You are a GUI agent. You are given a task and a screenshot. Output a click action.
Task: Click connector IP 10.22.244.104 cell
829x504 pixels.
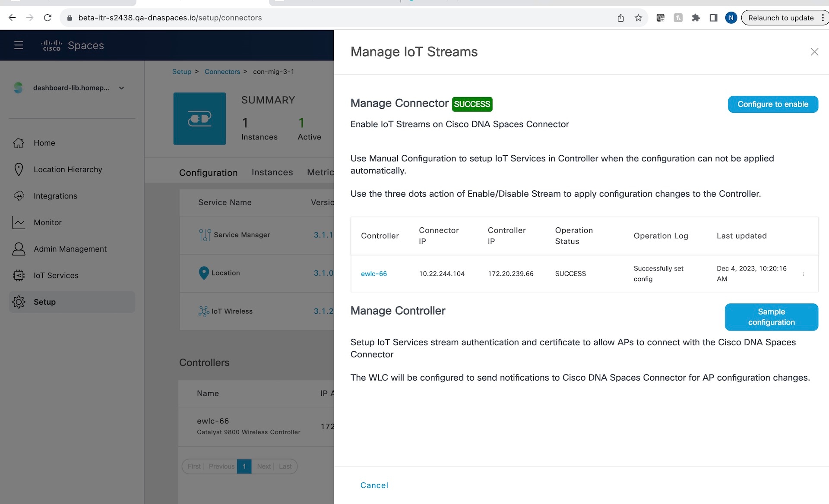coord(442,274)
